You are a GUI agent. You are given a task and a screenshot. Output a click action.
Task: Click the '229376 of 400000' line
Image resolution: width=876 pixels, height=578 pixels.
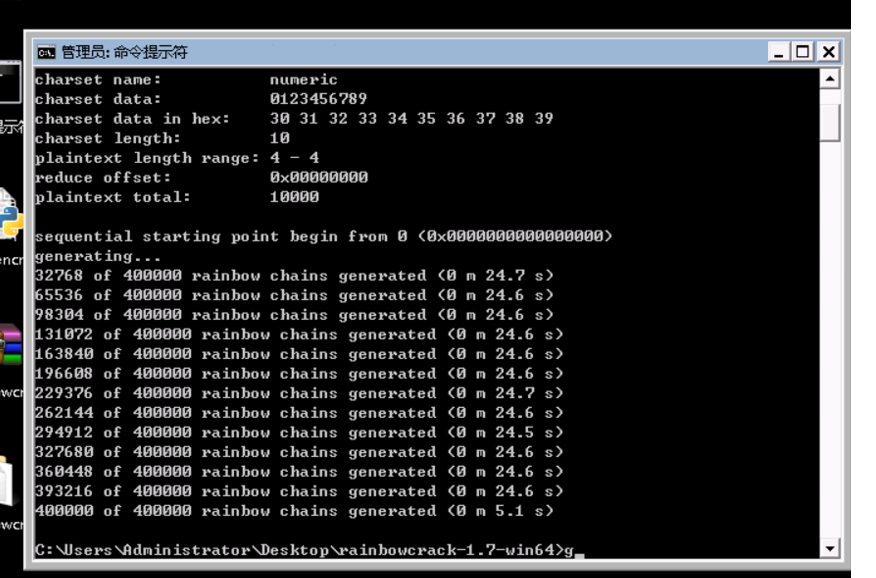coord(299,393)
